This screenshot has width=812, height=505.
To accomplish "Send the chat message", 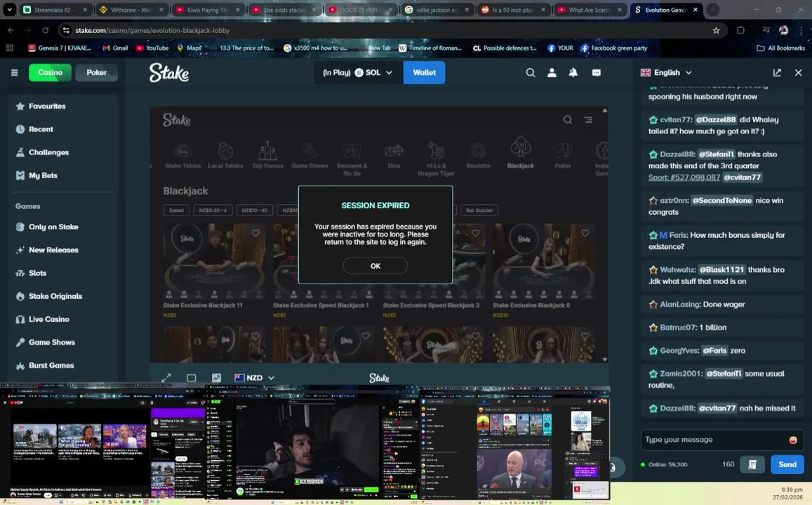I will tap(787, 464).
